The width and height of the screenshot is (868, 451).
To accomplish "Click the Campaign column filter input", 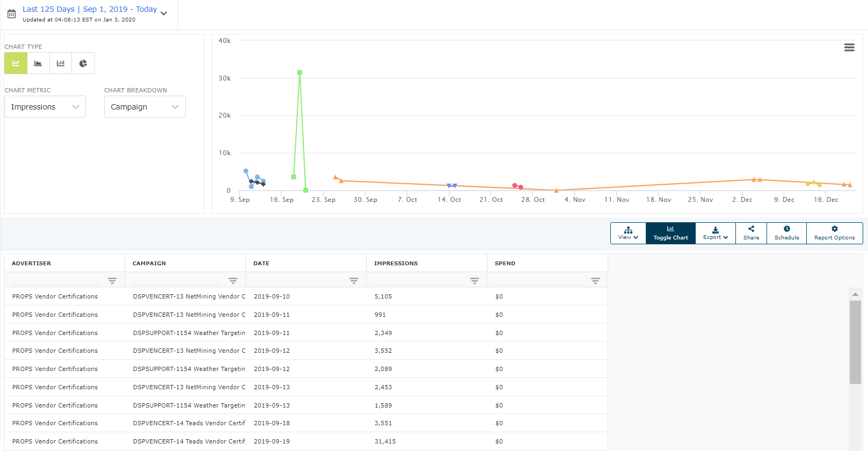I will coord(176,280).
